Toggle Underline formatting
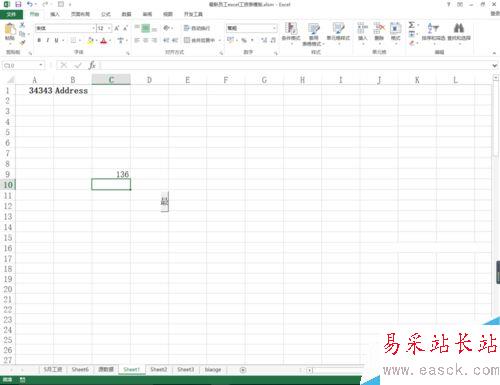500x385 pixels. pyautogui.click(x=56, y=40)
